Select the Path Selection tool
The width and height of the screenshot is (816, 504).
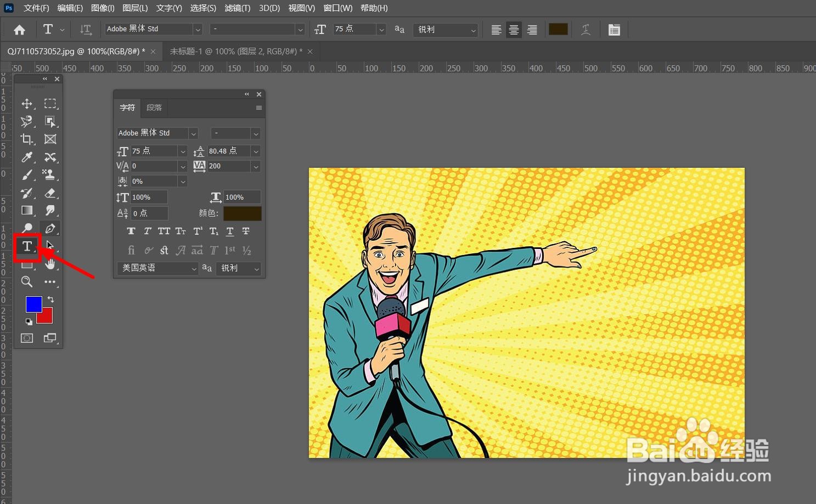click(x=50, y=246)
